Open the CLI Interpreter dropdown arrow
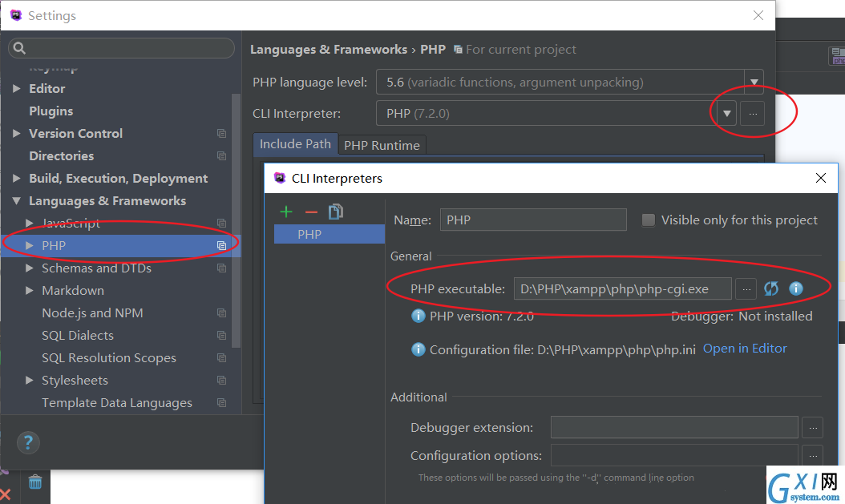Screen dimensions: 845x504 pyautogui.click(x=727, y=114)
